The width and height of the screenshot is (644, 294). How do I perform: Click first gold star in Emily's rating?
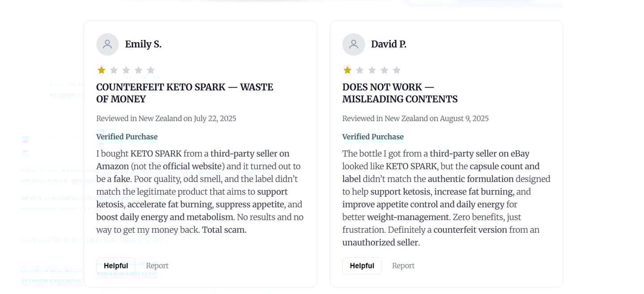coord(102,70)
